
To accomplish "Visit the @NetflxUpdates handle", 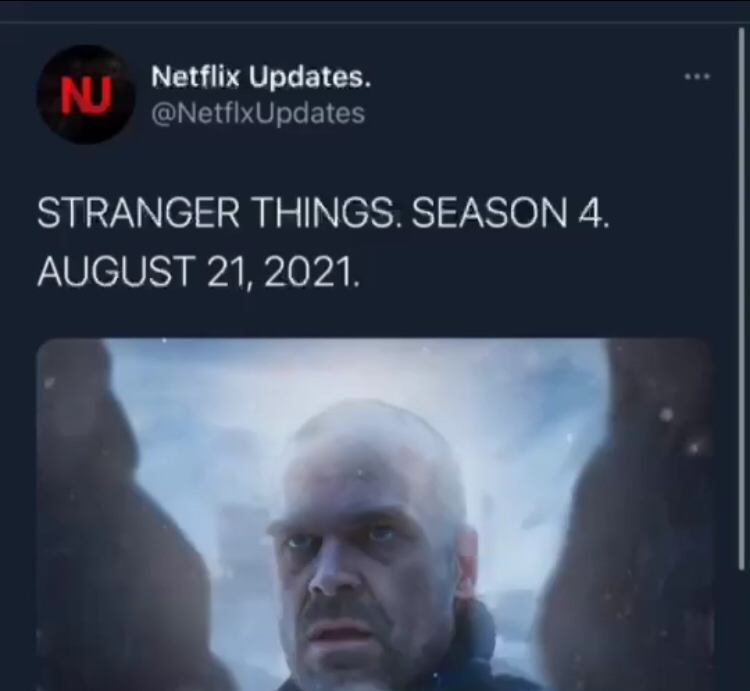I will (x=258, y=113).
